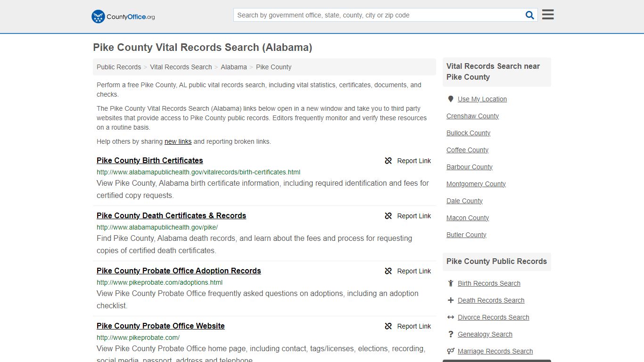Open Genealogy Search link
This screenshot has width=644, height=362.
coord(485,334)
